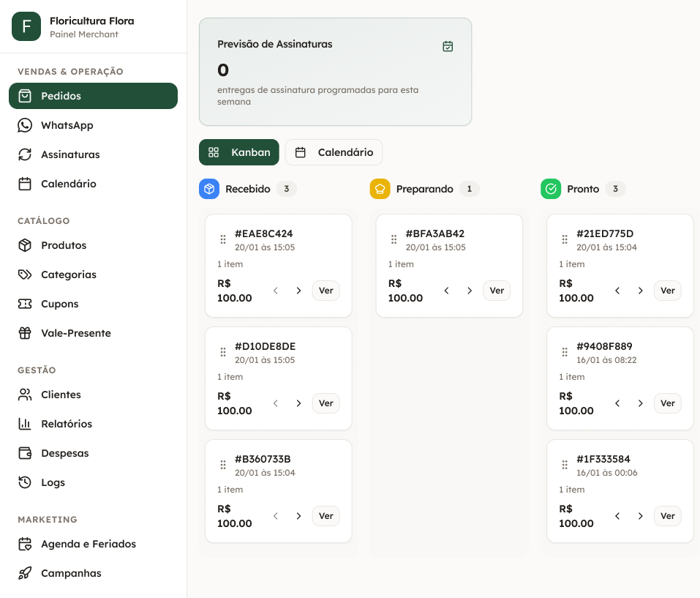Click the Floricultura Flora logo icon

pos(26,26)
